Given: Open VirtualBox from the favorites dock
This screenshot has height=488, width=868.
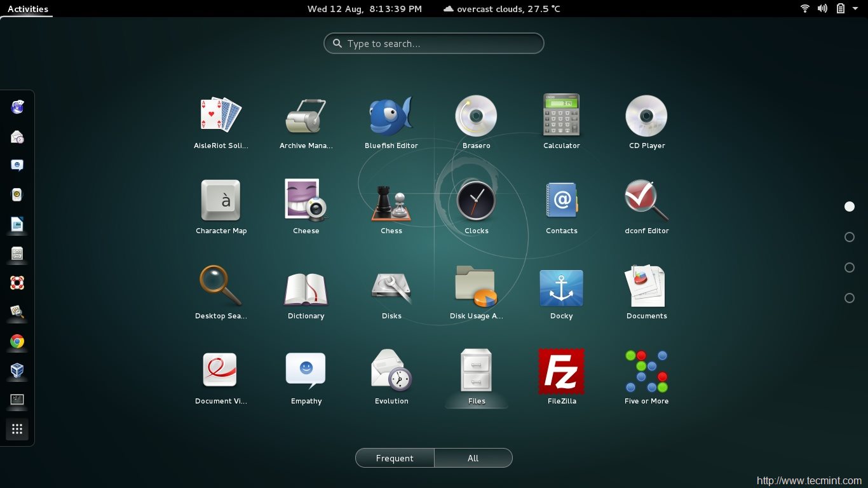Looking at the screenshot, I should point(17,370).
